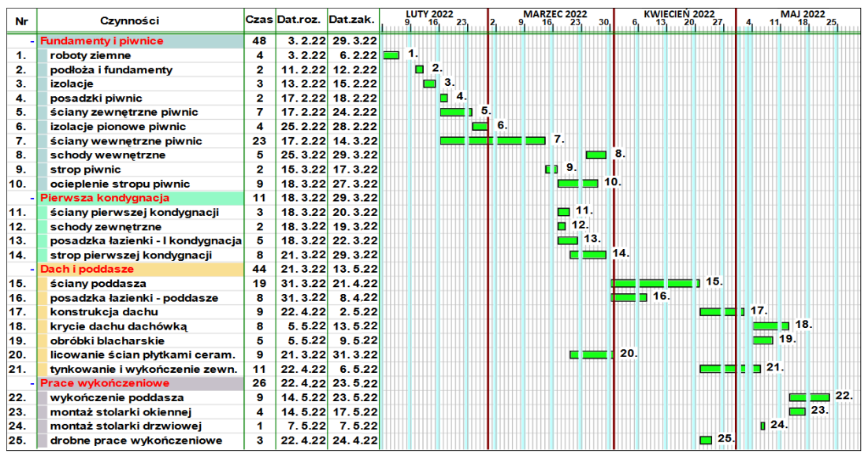Screen dimensions: 868x454
Task: Select the roboty ziemne task row
Action: point(91,56)
